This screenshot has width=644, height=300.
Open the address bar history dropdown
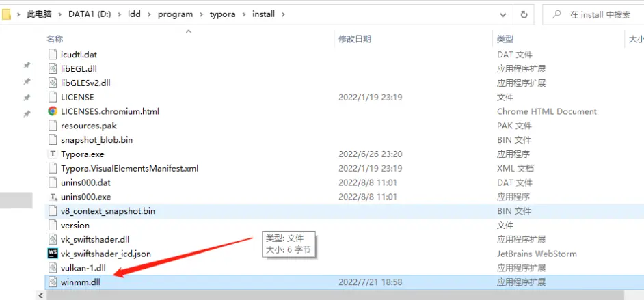click(503, 15)
